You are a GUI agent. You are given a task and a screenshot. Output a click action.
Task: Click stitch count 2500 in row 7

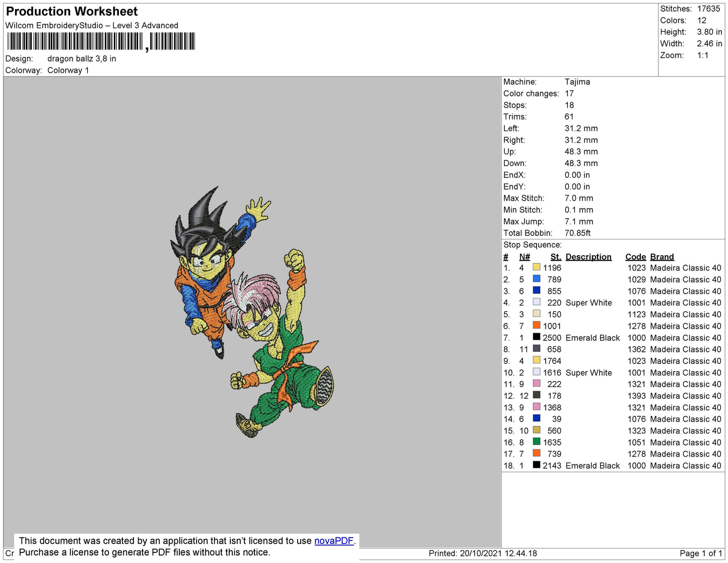click(x=552, y=338)
